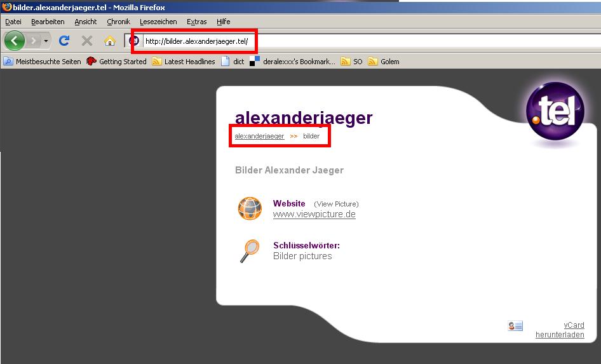The width and height of the screenshot is (601, 364).
Task: Open the Datei menu
Action: (x=13, y=22)
